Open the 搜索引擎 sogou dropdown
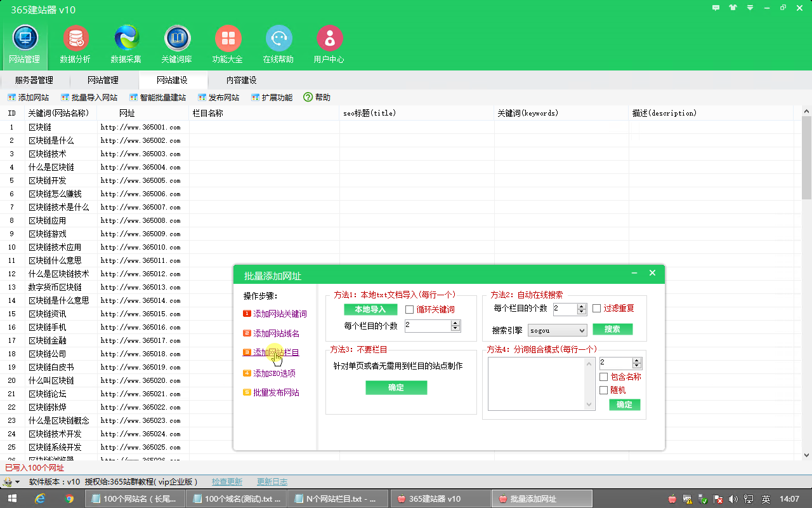Screen dimensions: 812x508 pyautogui.click(x=557, y=331)
